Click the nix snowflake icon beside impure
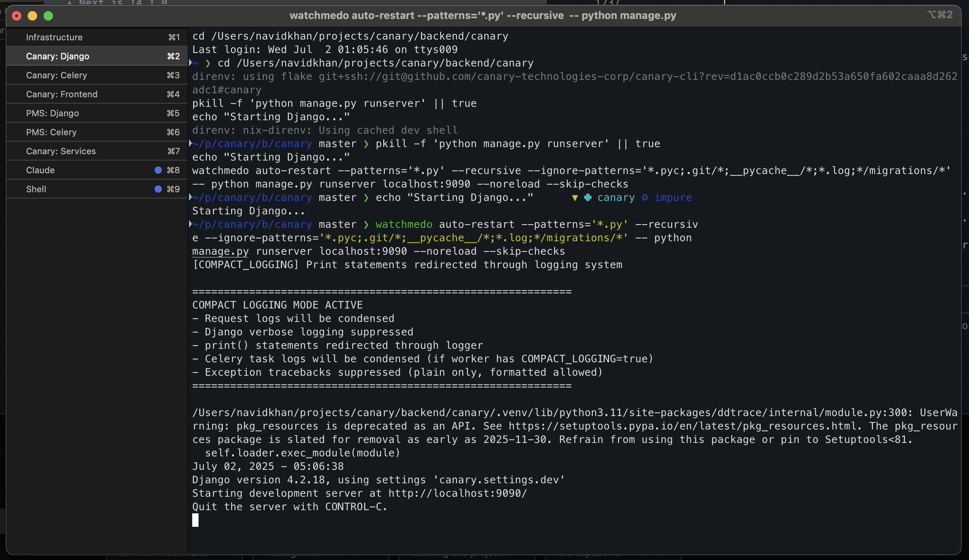 [645, 198]
